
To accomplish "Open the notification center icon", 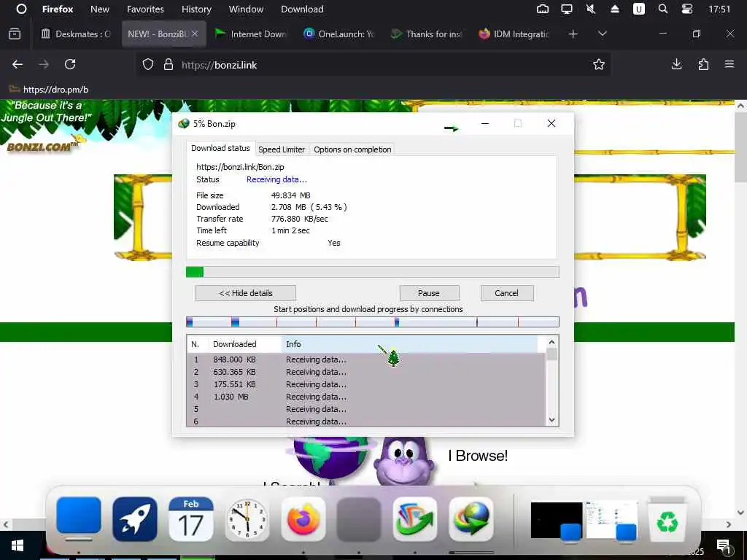I will (x=723, y=546).
